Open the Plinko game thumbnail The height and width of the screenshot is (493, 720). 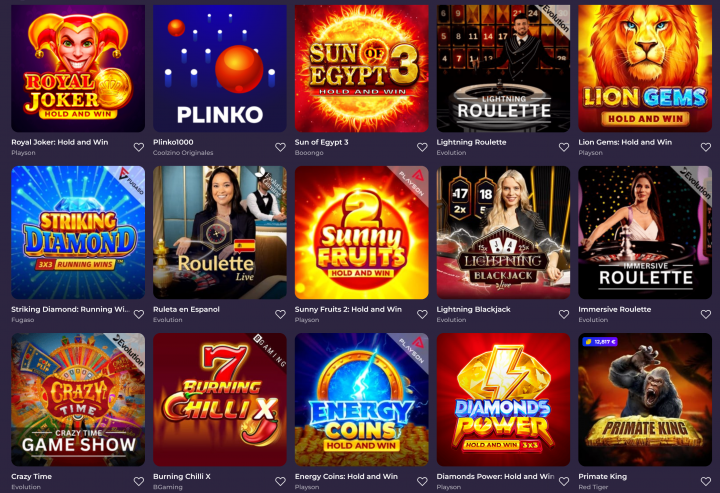[220, 68]
